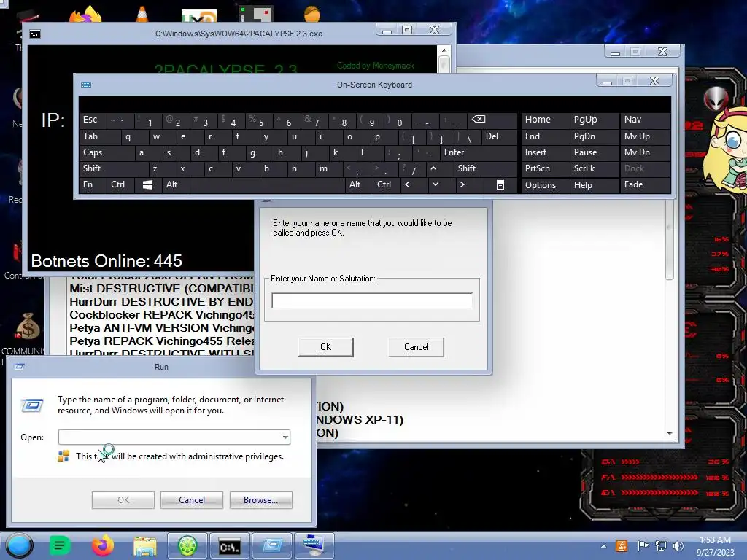Toggle the Fn key on keyboard
Viewport: 747px width, 560px height.
[93, 184]
